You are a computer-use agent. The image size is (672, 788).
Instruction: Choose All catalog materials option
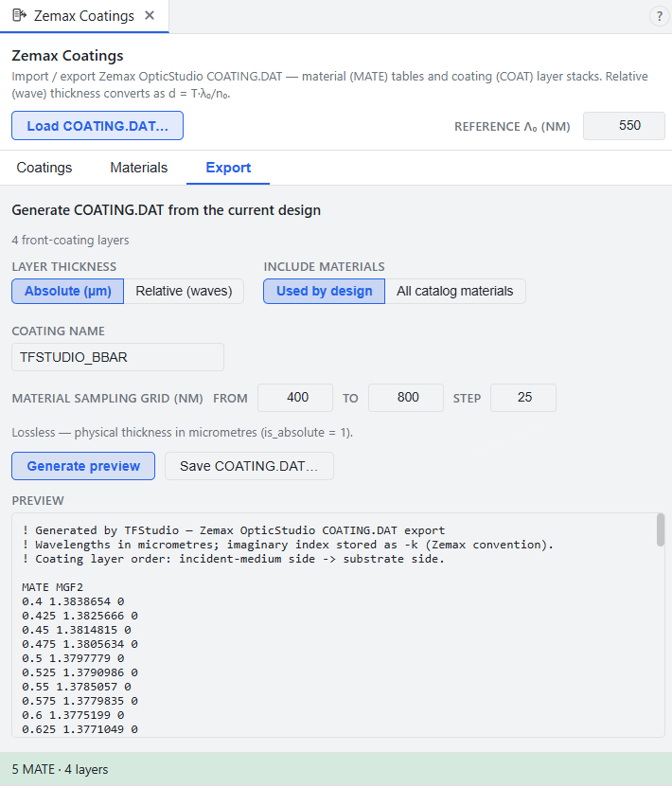pyautogui.click(x=455, y=291)
